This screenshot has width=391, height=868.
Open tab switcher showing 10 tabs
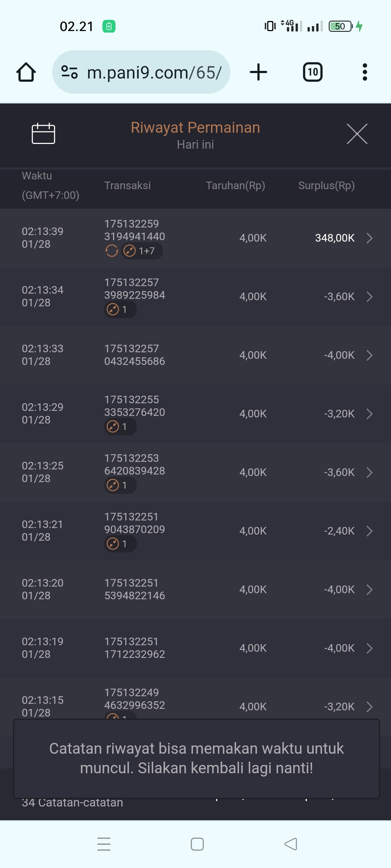313,72
